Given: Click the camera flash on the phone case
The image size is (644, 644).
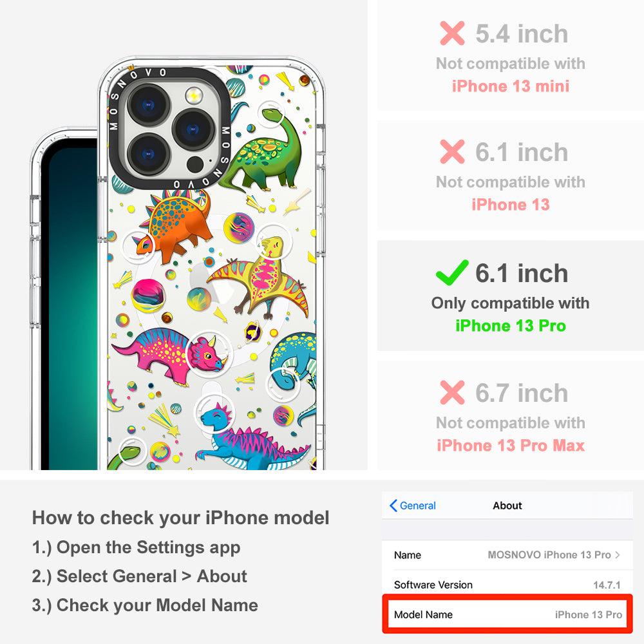Looking at the screenshot, I should (x=193, y=96).
